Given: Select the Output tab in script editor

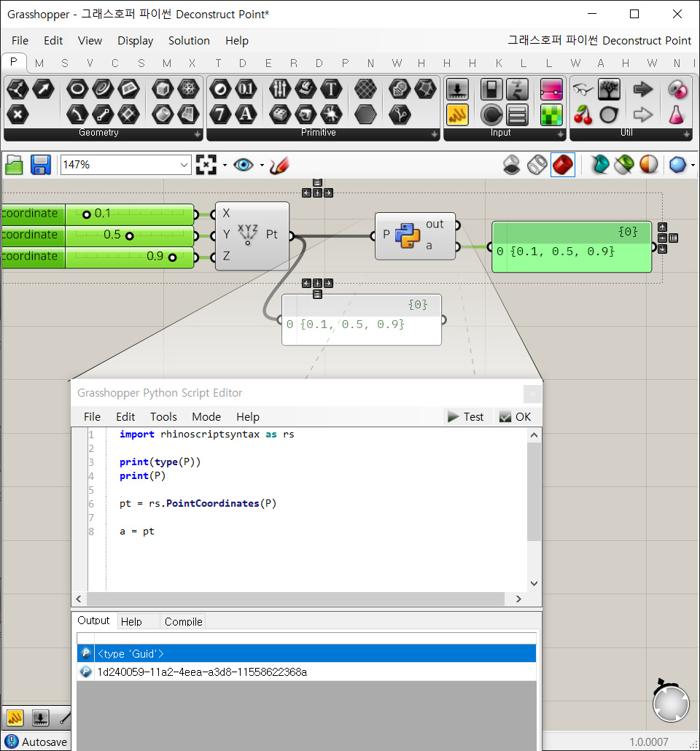Looking at the screenshot, I should 93,620.
